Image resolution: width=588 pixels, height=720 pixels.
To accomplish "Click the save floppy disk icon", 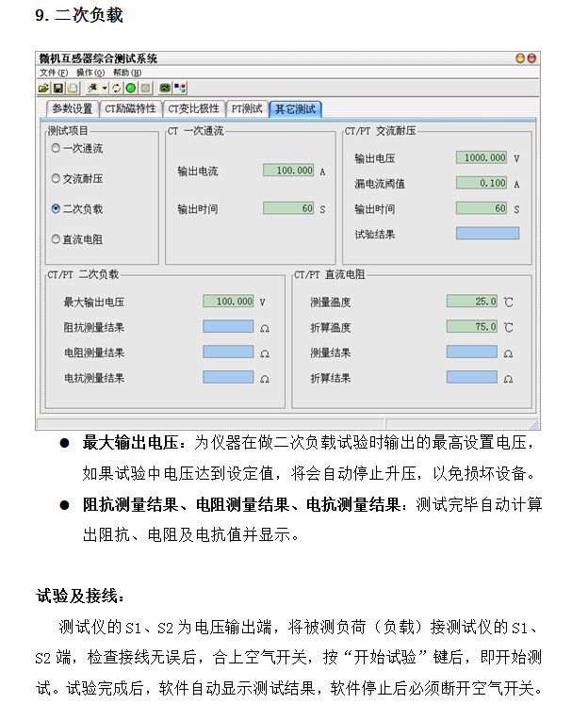I will [57, 88].
